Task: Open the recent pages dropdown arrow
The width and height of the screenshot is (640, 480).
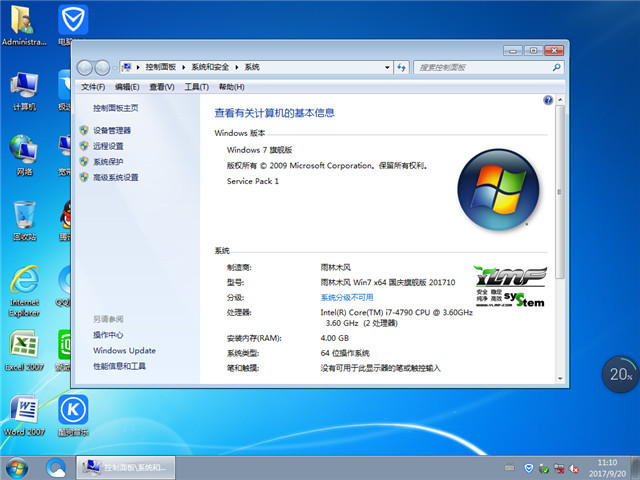Action: (115, 68)
